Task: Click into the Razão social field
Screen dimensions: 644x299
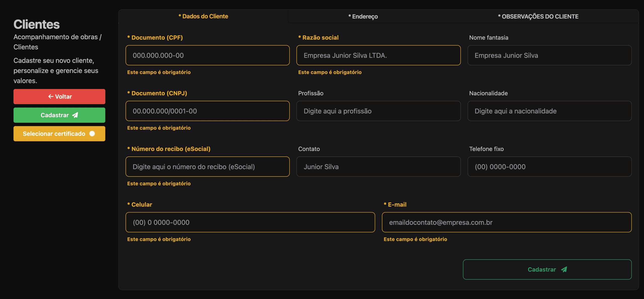Action: [378, 55]
